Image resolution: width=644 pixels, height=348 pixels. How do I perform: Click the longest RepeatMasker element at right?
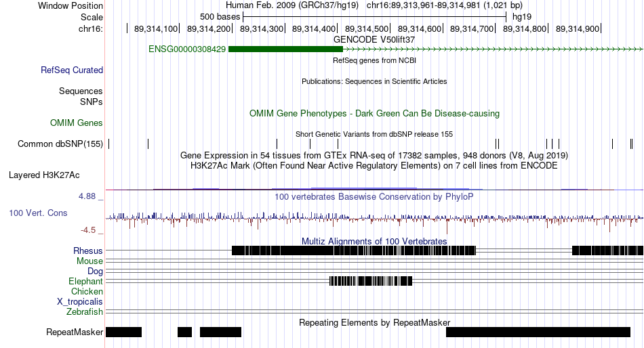[x=538, y=332]
